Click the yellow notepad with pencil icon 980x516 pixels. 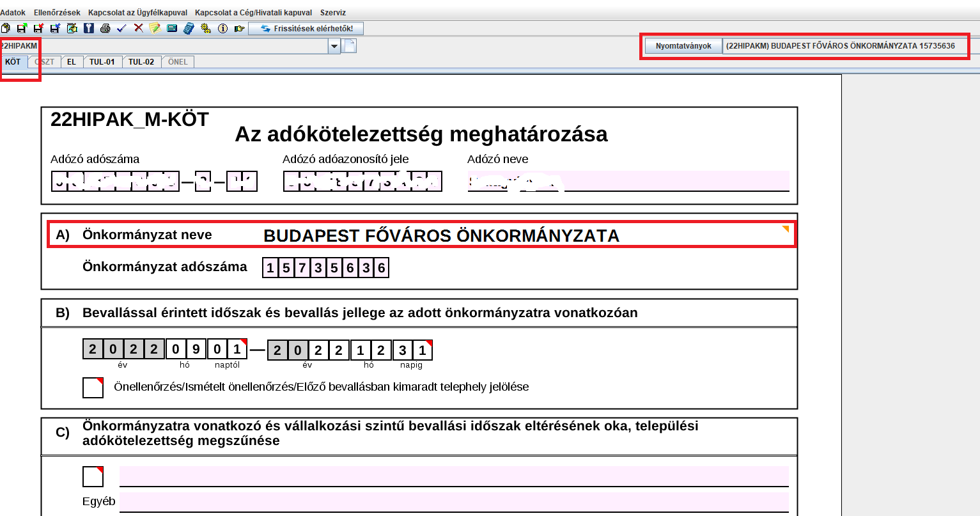[x=155, y=28]
